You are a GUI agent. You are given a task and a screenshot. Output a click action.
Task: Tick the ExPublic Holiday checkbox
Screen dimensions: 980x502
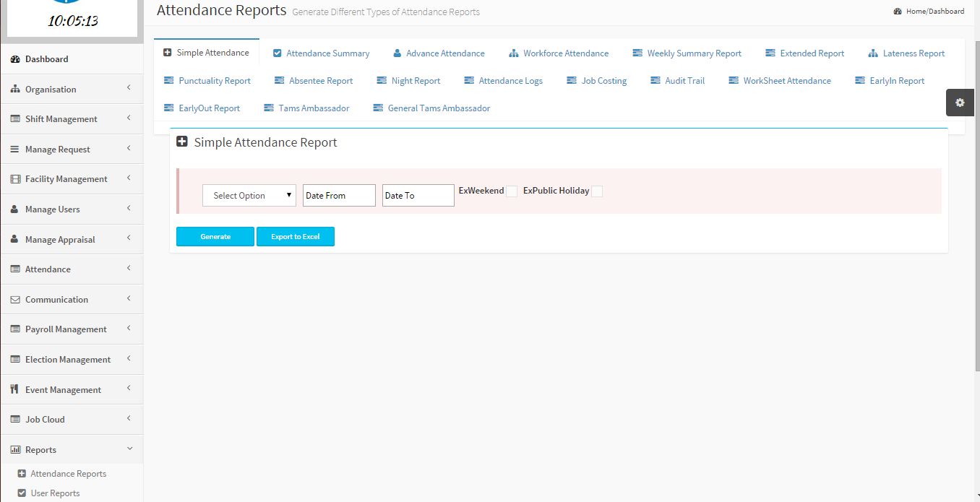[597, 191]
